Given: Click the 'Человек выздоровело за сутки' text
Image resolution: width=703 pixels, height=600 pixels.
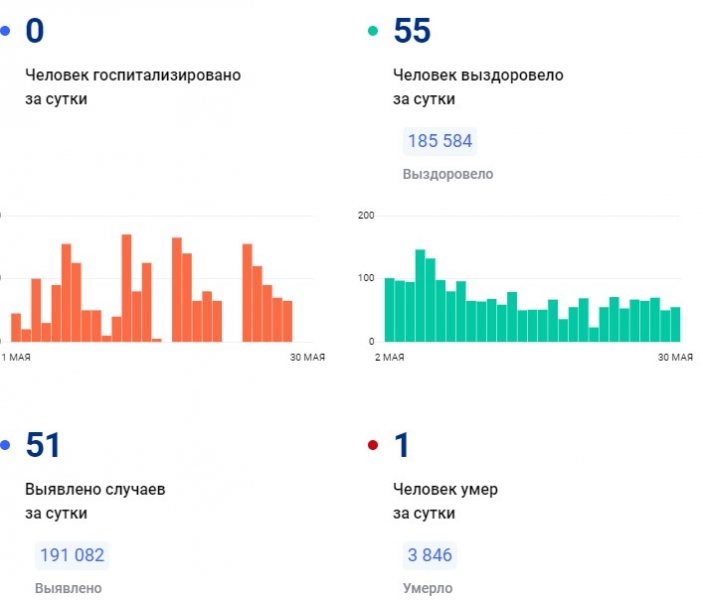Looking at the screenshot, I should [x=478, y=87].
